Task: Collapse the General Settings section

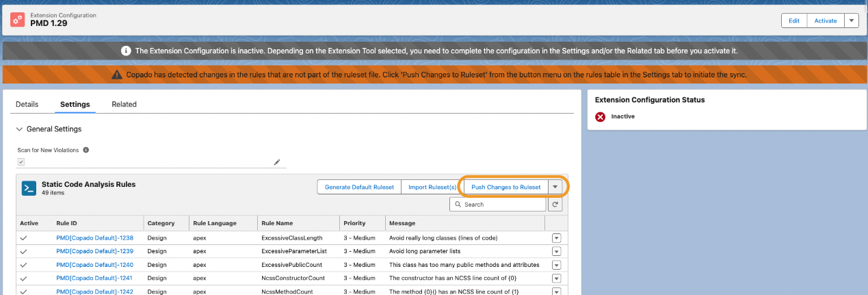Action: pos(19,129)
